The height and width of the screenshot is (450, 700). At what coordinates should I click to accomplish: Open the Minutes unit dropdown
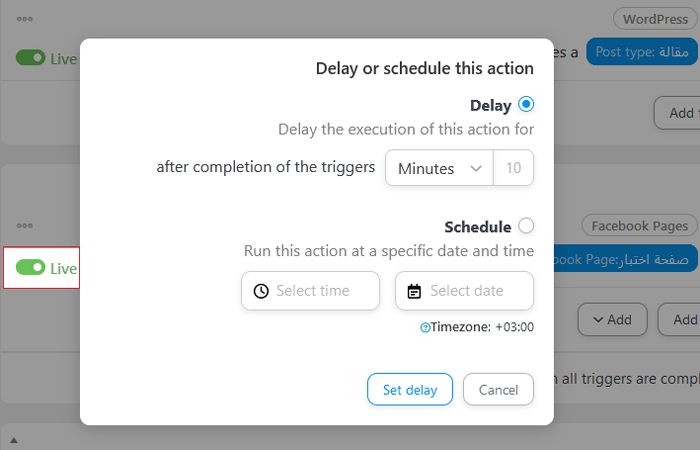point(438,168)
